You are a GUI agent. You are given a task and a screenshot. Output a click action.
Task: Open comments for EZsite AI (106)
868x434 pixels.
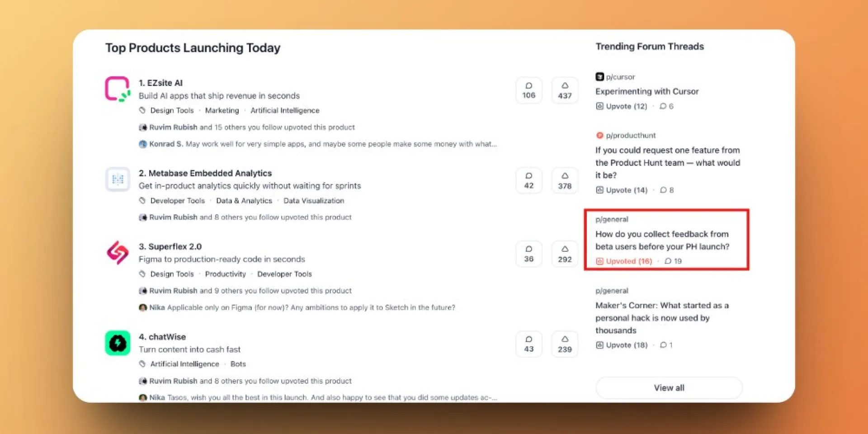click(529, 90)
